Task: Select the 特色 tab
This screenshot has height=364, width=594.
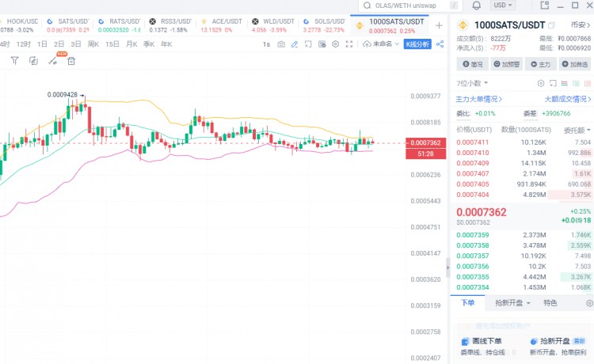Action: pos(550,303)
